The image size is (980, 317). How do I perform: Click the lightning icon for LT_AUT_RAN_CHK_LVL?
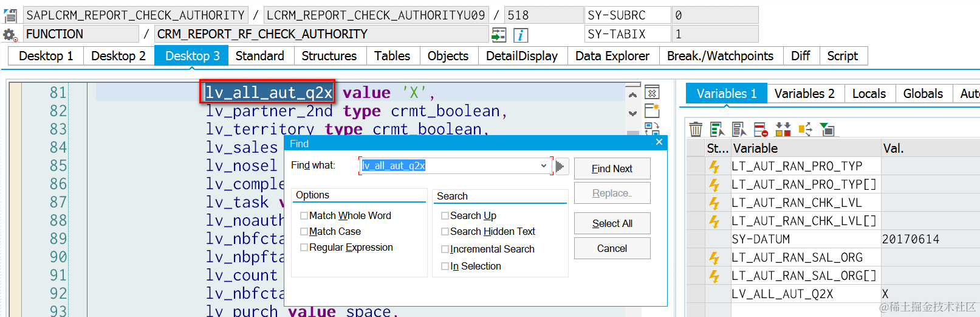[x=715, y=203]
